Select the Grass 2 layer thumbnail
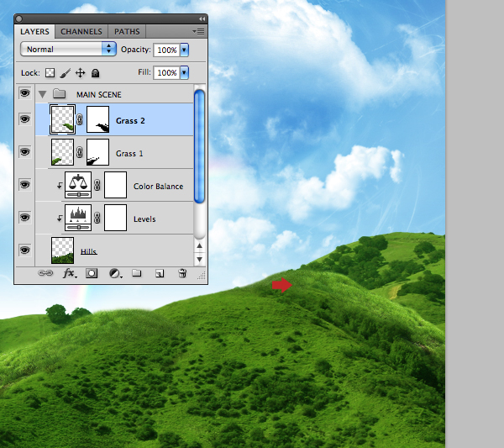This screenshot has width=504, height=448. point(62,119)
